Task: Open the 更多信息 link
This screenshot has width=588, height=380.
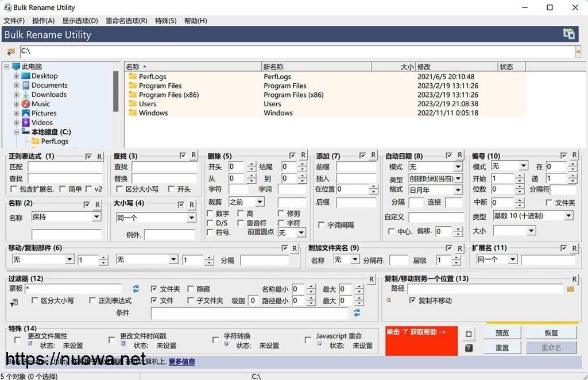Action: click(181, 362)
